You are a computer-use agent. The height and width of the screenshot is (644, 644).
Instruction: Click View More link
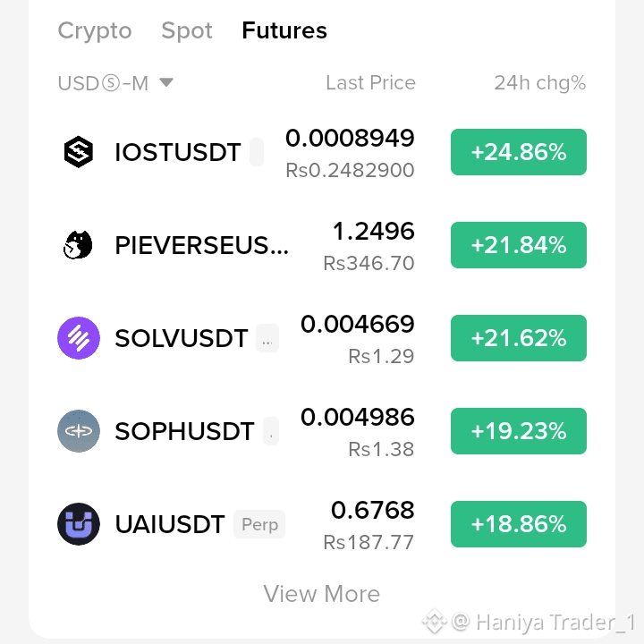pyautogui.click(x=322, y=594)
